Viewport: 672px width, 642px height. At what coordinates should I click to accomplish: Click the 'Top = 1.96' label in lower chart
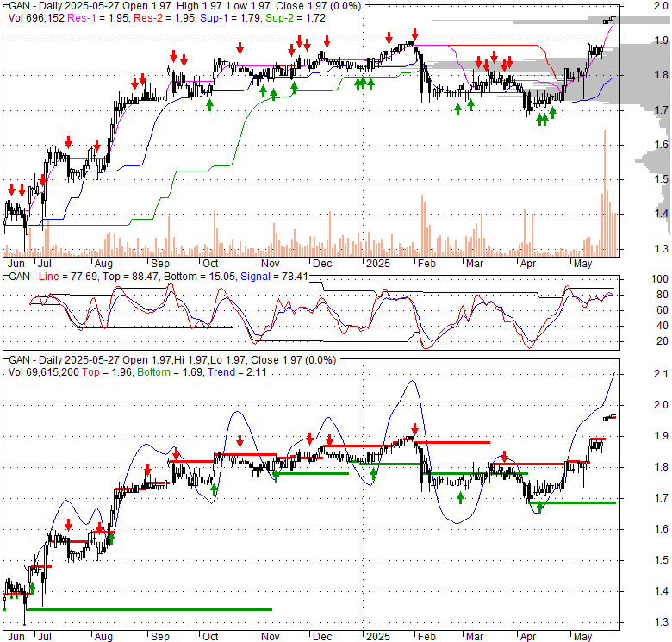[107, 372]
